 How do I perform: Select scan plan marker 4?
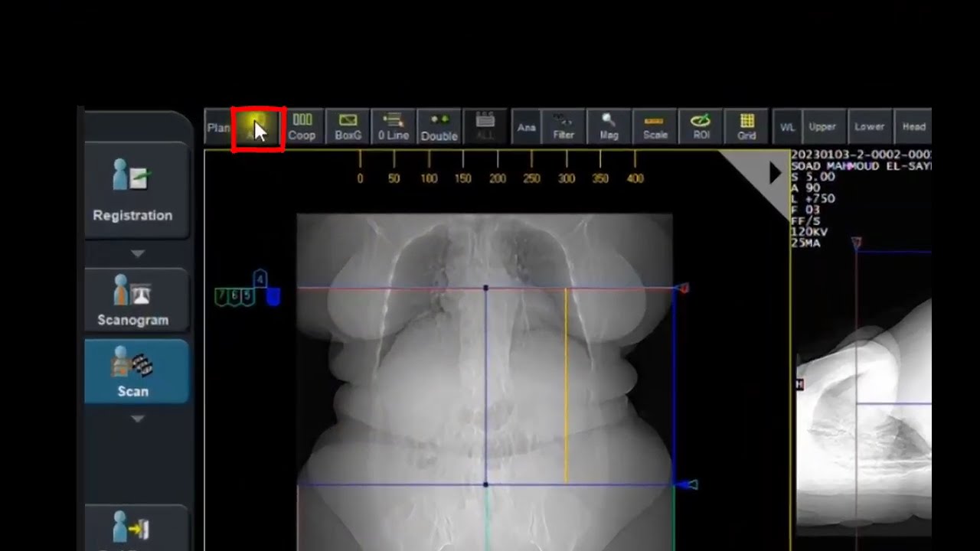tap(260, 279)
